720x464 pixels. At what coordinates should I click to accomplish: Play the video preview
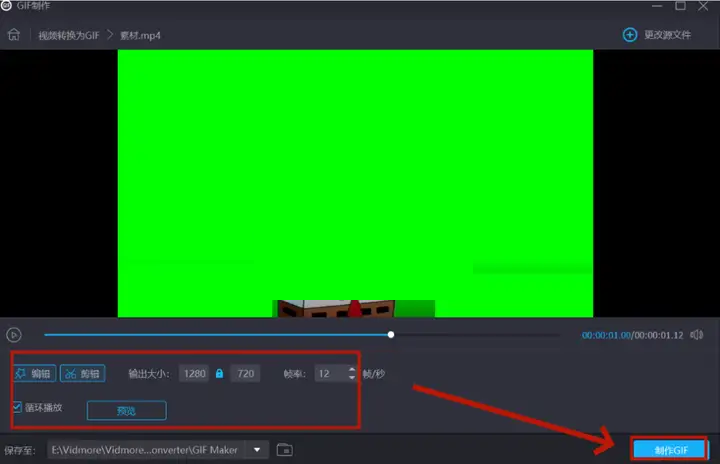14,335
